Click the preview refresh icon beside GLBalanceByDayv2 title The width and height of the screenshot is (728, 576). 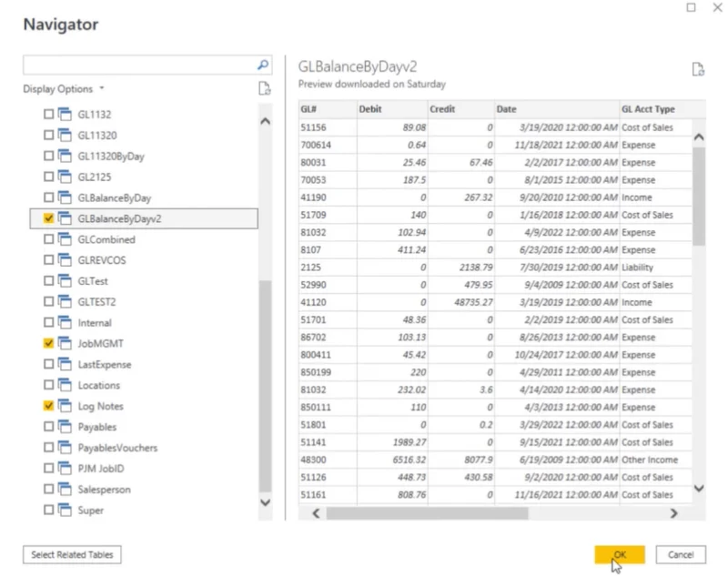[698, 69]
